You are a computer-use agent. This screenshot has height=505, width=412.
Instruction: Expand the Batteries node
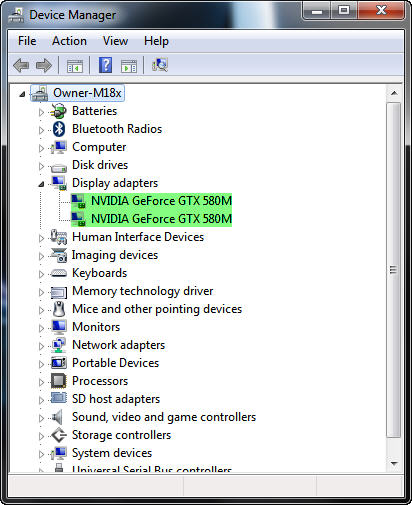click(41, 112)
